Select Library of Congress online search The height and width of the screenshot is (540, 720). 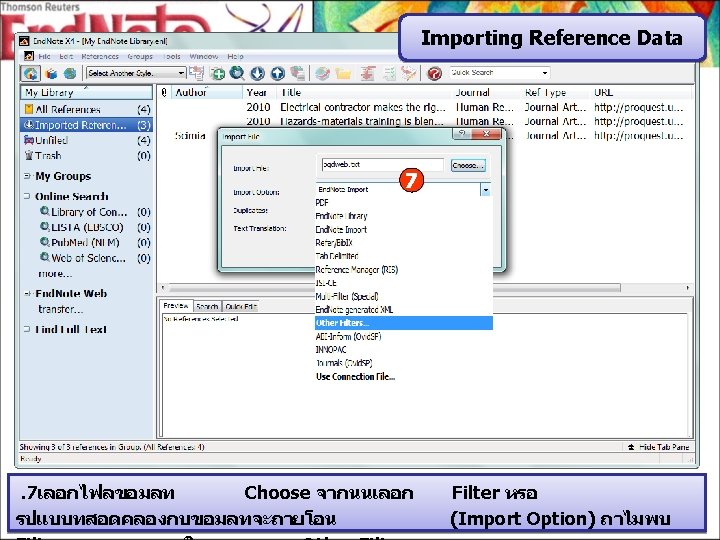tap(95, 212)
